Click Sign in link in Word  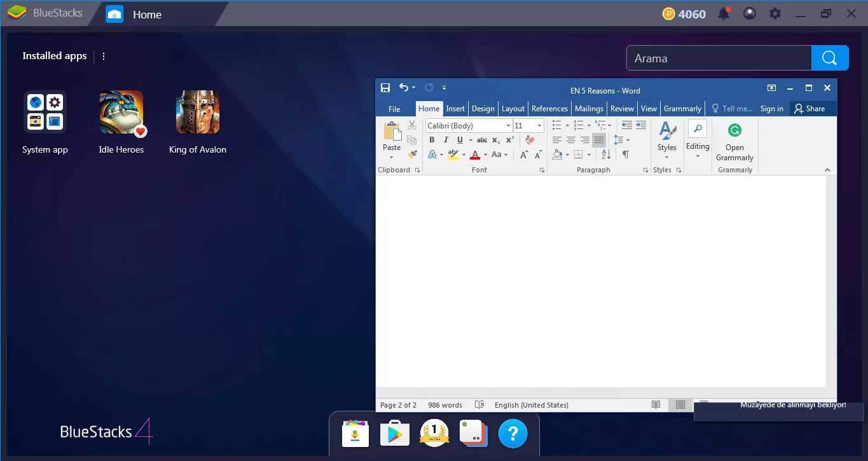772,109
